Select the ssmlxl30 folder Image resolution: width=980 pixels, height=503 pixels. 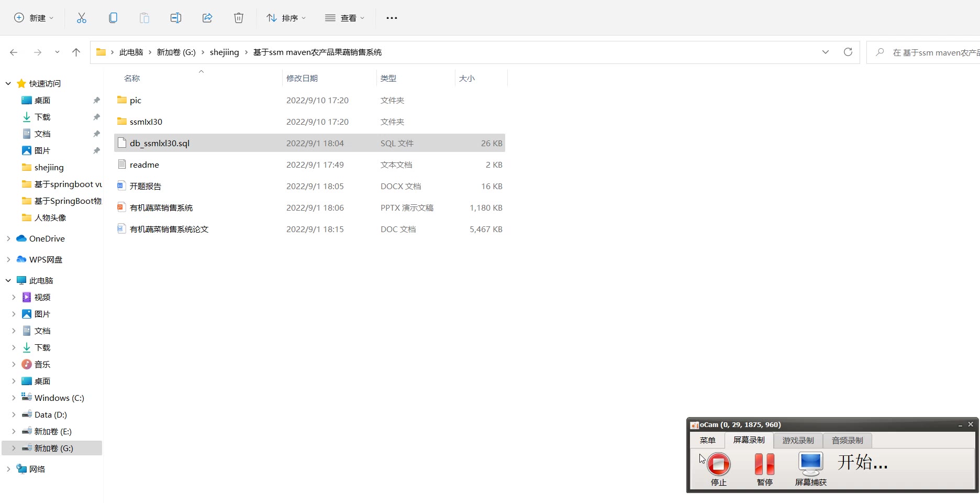pyautogui.click(x=309, y=122)
